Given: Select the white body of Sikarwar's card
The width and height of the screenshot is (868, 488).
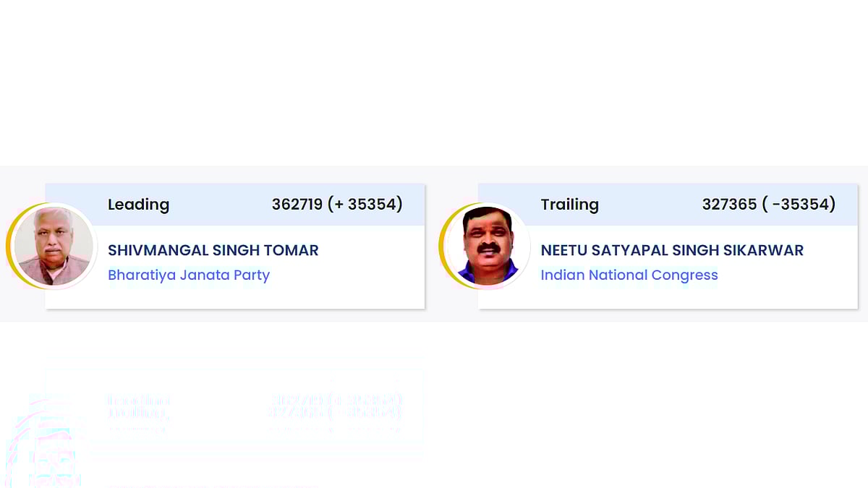Looking at the screenshot, I should click(x=668, y=267).
